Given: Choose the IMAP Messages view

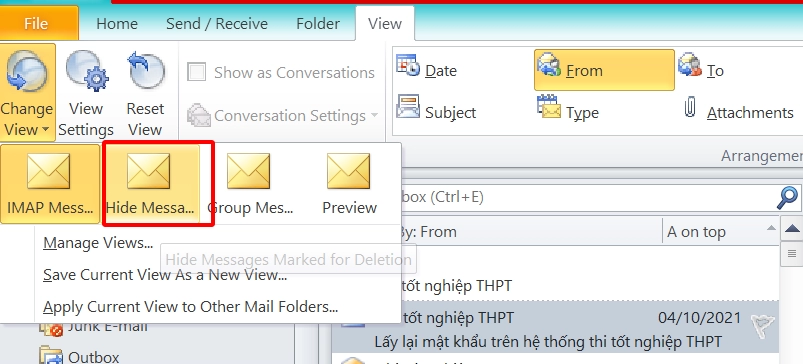Looking at the screenshot, I should click(50, 184).
